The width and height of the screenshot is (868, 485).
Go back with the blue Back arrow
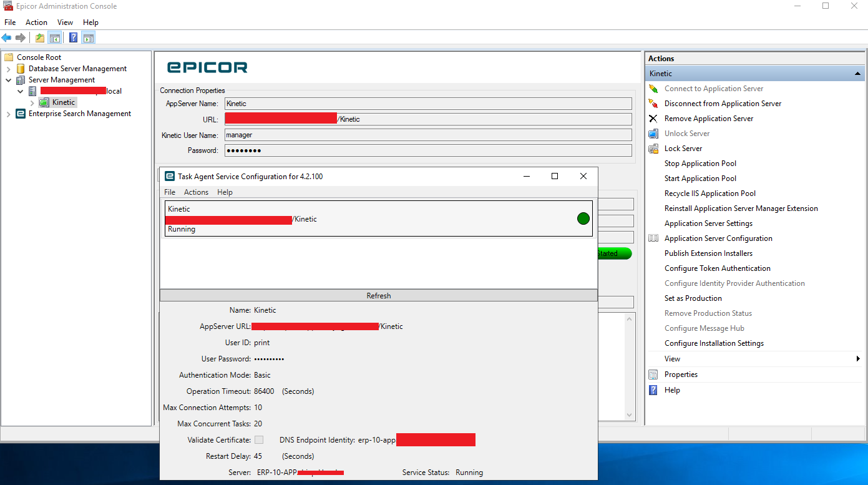(7, 38)
